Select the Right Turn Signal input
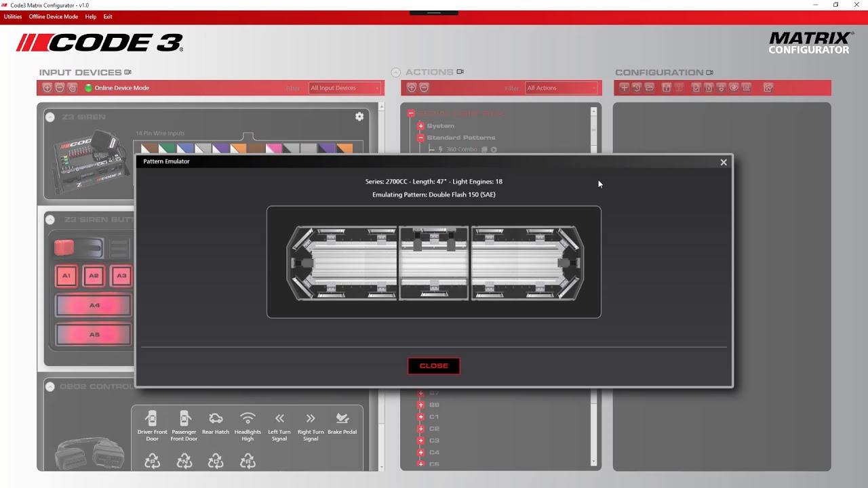 (311, 426)
